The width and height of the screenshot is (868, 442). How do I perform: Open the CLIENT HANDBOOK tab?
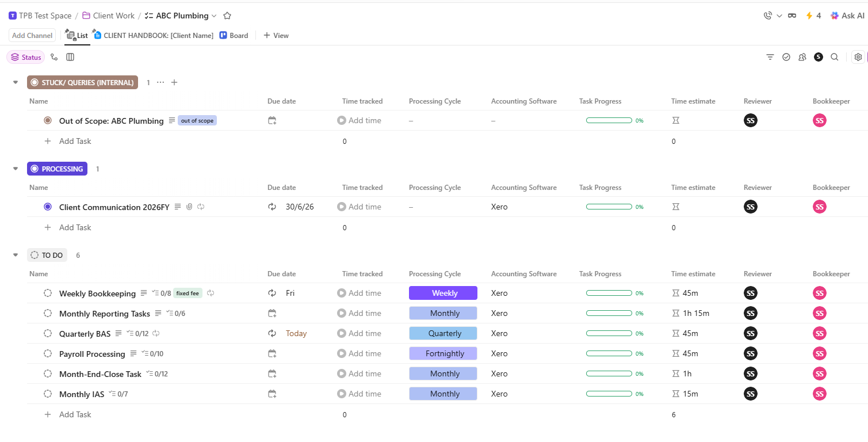click(152, 35)
